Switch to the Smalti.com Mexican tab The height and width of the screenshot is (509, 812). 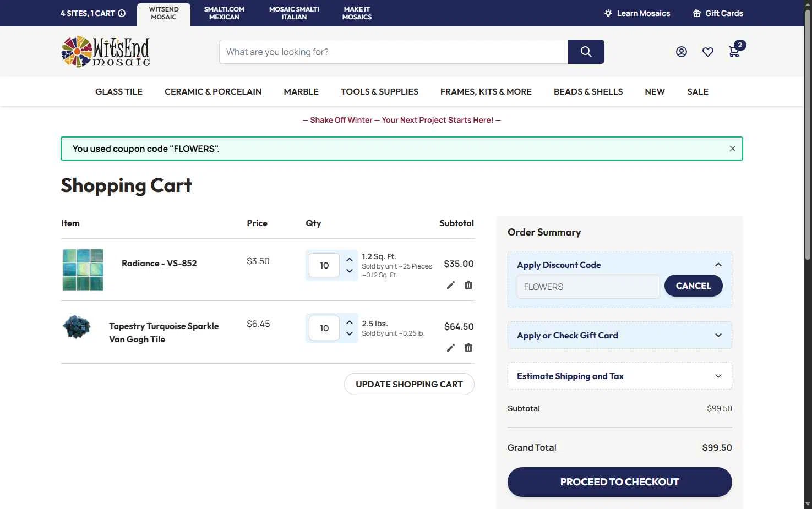(x=224, y=13)
